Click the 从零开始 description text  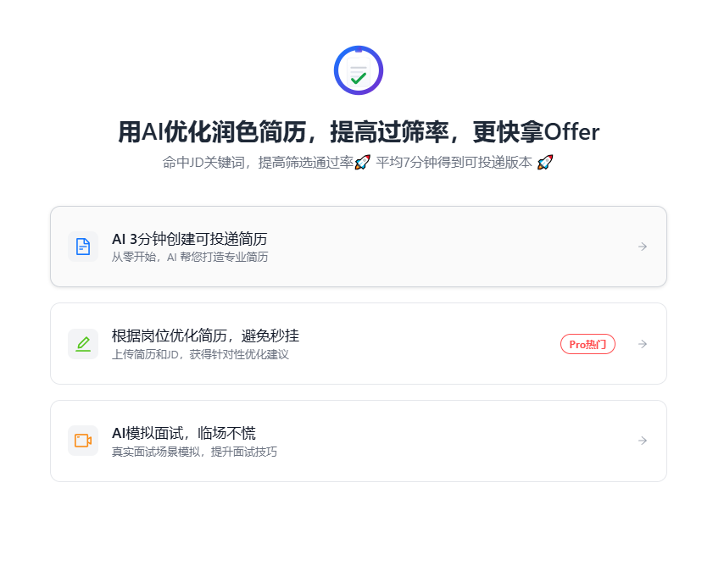[x=190, y=257]
